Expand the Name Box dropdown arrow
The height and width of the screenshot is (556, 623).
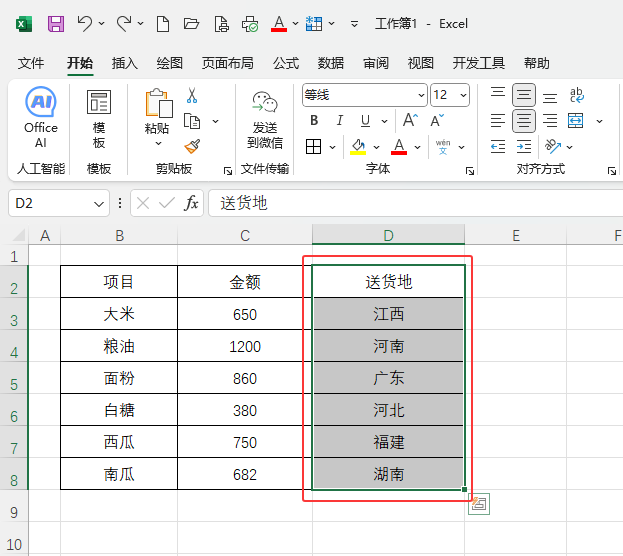click(x=99, y=204)
